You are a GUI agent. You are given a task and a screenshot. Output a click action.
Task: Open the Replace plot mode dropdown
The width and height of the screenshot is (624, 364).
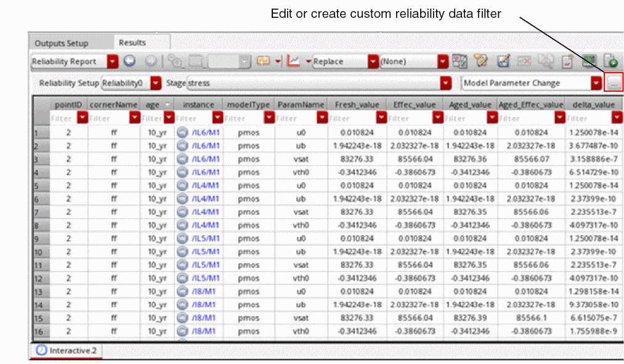[373, 62]
